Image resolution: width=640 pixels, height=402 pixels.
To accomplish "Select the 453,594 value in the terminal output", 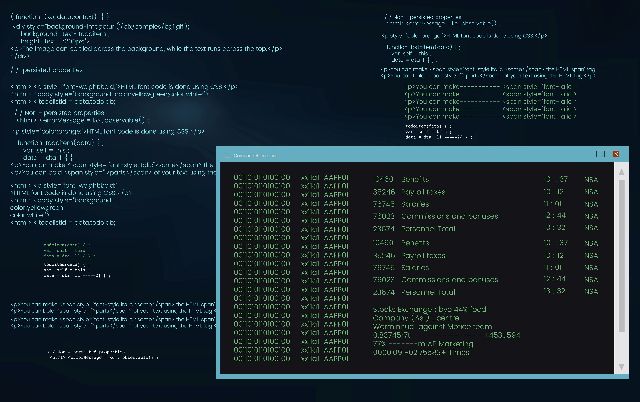I will tap(503, 335).
